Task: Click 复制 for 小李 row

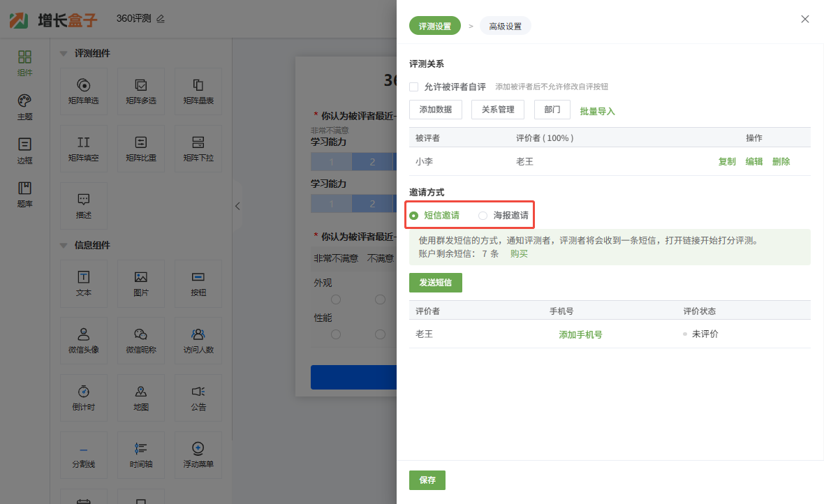Action: pyautogui.click(x=727, y=161)
